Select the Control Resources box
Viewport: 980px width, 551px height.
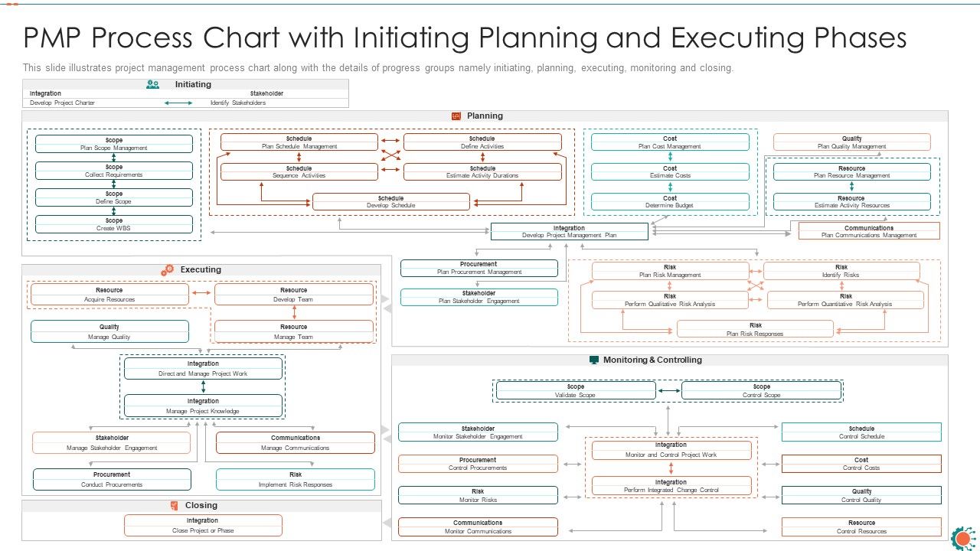[x=861, y=527]
